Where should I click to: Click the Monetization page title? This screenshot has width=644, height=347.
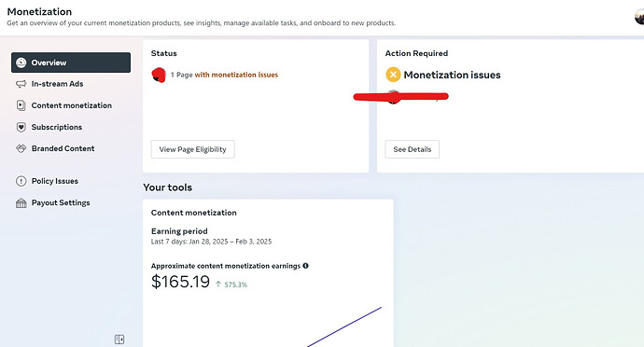(39, 11)
